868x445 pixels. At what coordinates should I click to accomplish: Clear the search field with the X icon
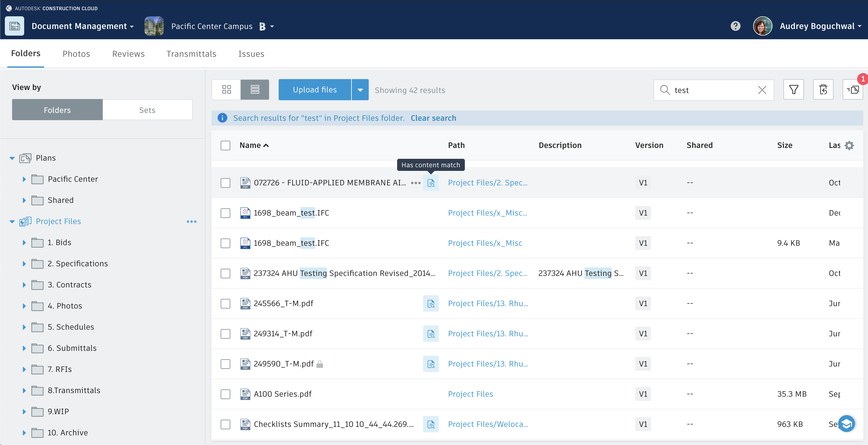[x=762, y=90]
